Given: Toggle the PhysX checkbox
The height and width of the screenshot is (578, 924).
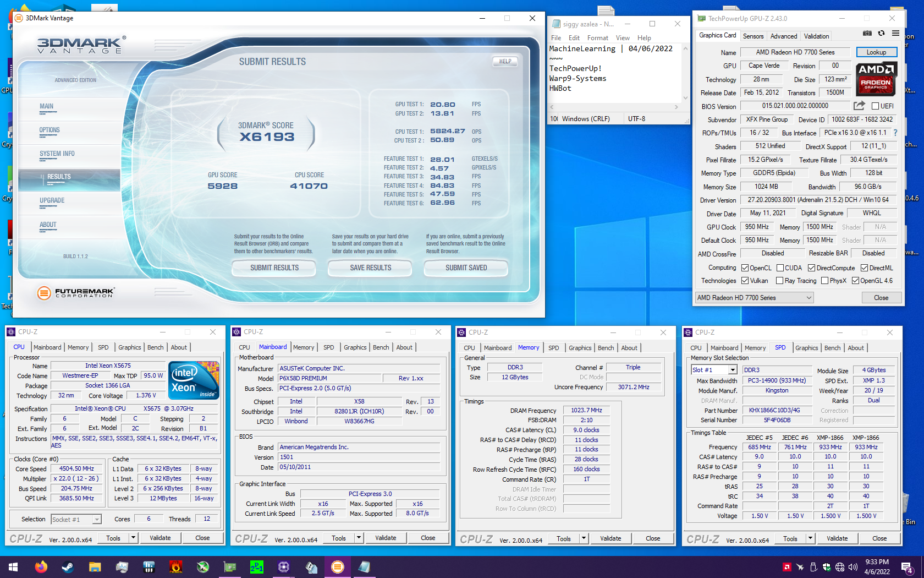Looking at the screenshot, I should click(824, 281).
